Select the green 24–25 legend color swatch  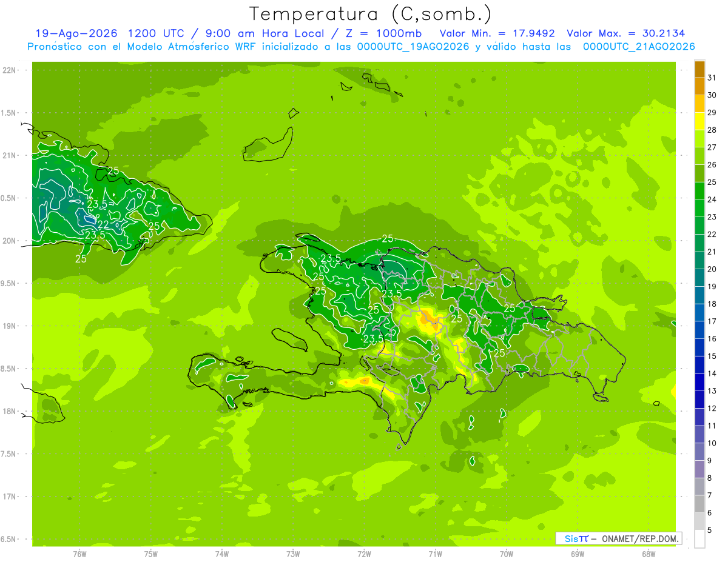pyautogui.click(x=699, y=191)
